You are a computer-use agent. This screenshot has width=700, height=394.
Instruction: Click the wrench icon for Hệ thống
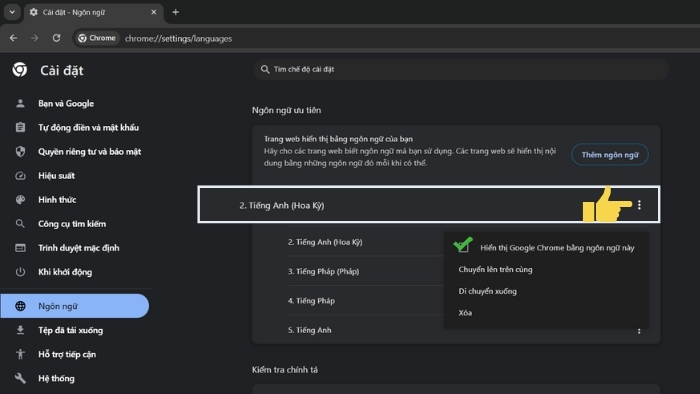click(20, 378)
